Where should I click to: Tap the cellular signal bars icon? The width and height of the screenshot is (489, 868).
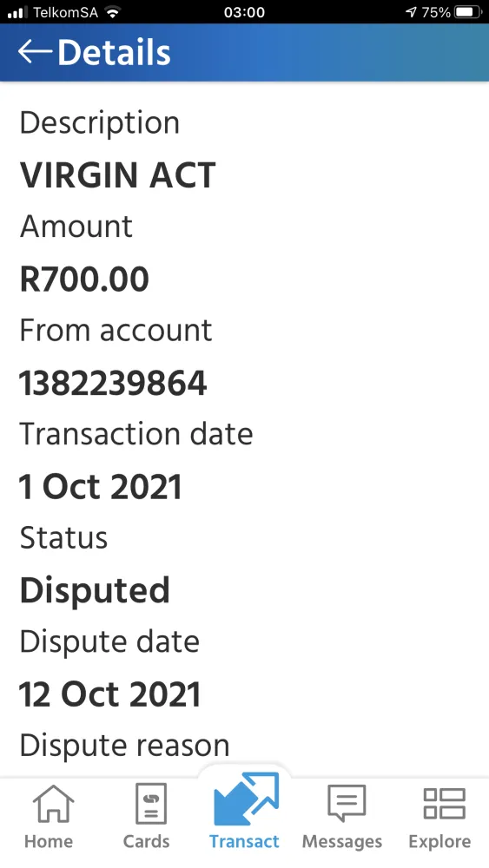(x=17, y=12)
